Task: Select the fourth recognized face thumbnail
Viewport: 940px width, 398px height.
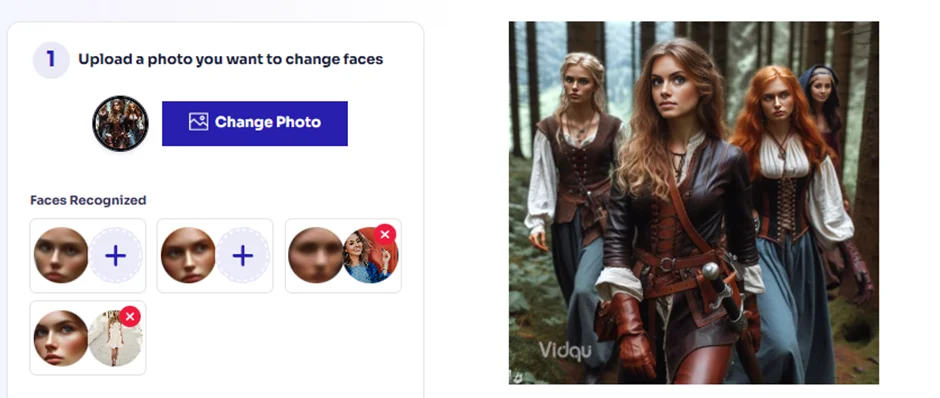Action: tap(61, 338)
